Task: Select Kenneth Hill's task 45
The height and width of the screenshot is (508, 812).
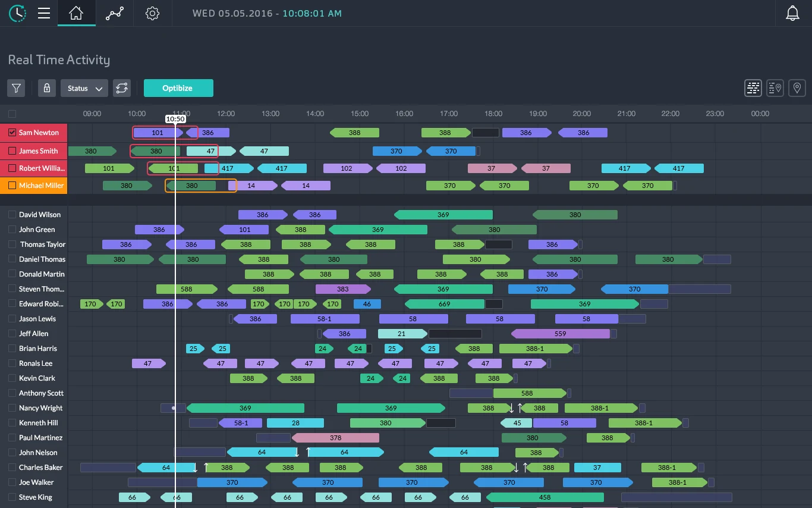Action: pos(517,423)
